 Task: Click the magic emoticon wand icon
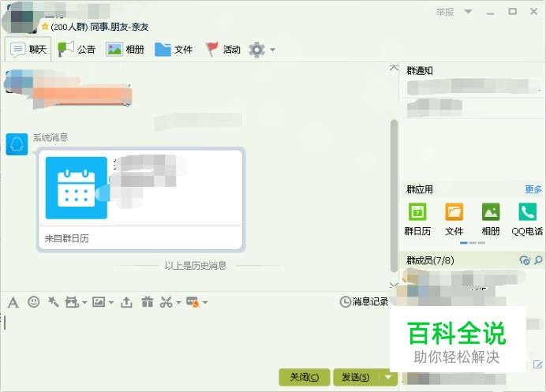(54, 302)
